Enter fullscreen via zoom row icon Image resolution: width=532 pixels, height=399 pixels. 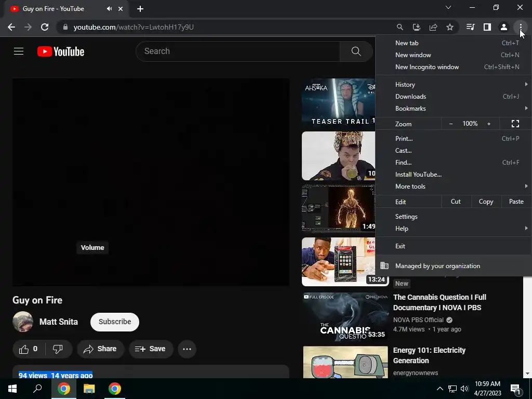tap(515, 124)
